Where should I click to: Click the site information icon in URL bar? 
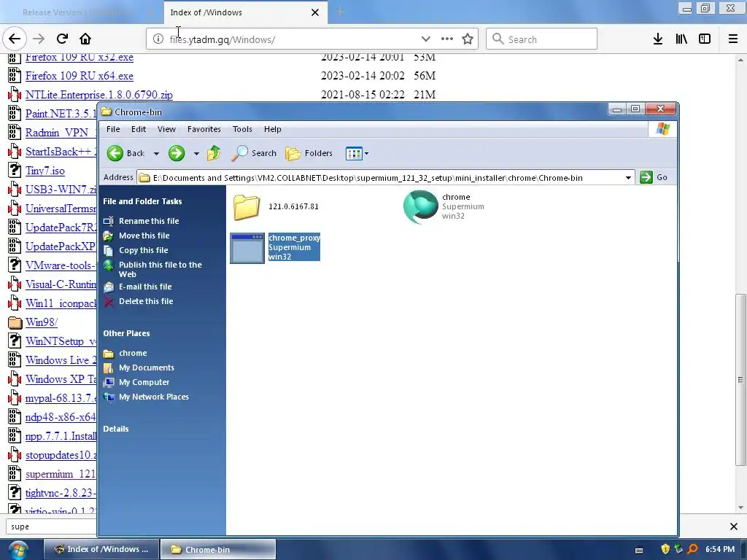[x=158, y=39]
